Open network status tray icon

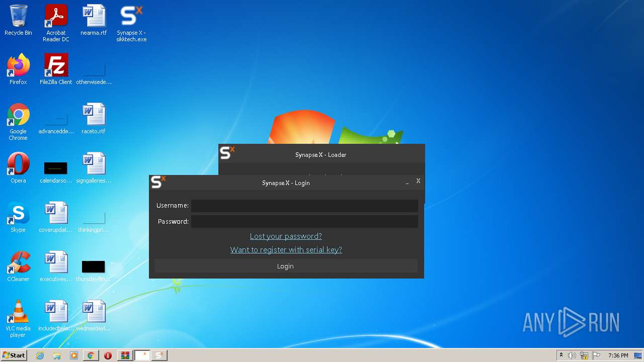584,355
